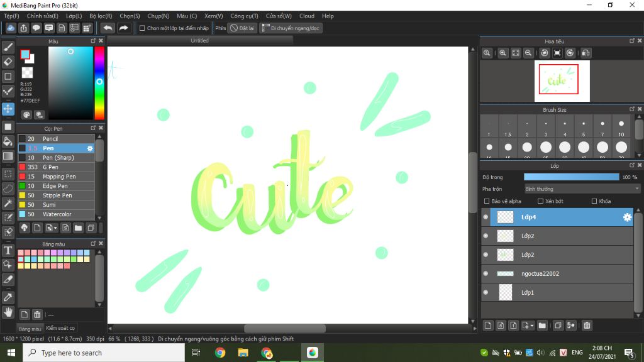Open the Công cụ(T) menu
Viewport: 644px width, 362px height.
(x=244, y=16)
